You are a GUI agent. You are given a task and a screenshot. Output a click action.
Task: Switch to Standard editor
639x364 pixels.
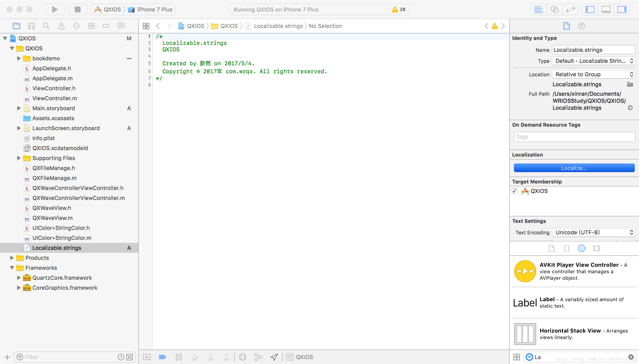click(538, 9)
